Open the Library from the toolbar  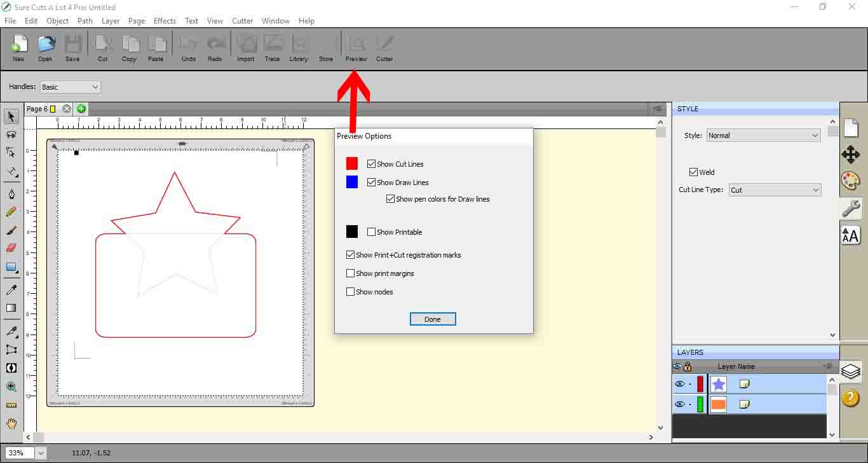pos(299,48)
